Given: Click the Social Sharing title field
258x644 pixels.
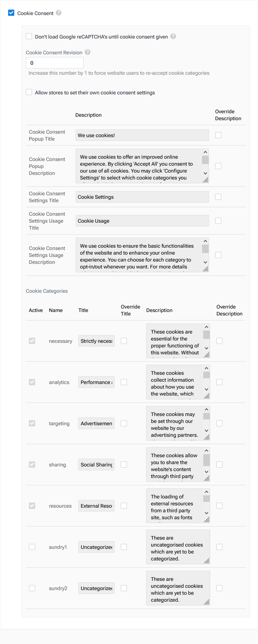Looking at the screenshot, I should point(96,464).
